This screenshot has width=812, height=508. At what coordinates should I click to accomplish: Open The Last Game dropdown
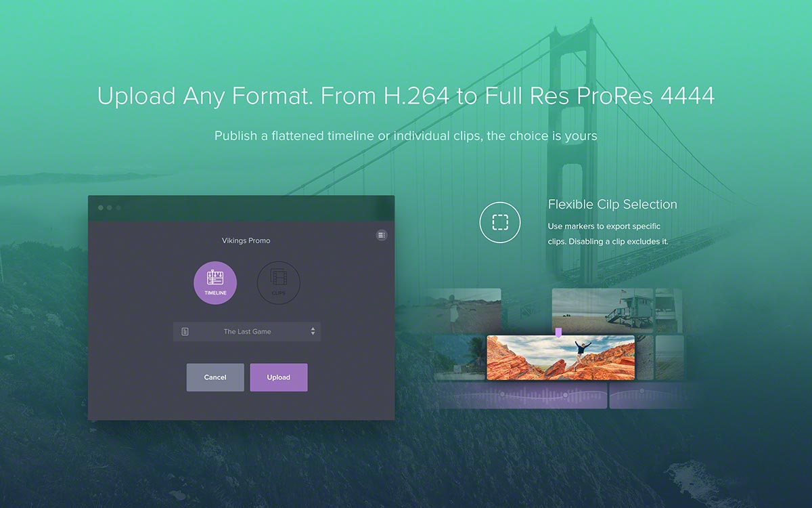tap(247, 331)
